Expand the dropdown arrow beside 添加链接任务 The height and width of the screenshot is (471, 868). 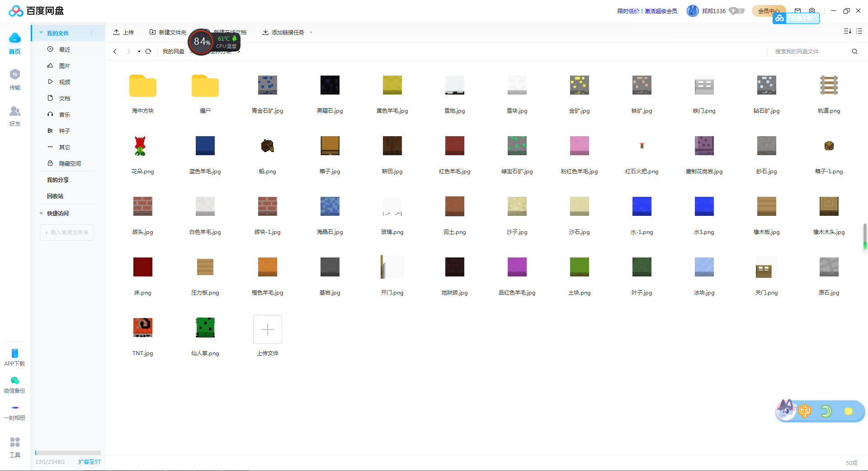311,33
